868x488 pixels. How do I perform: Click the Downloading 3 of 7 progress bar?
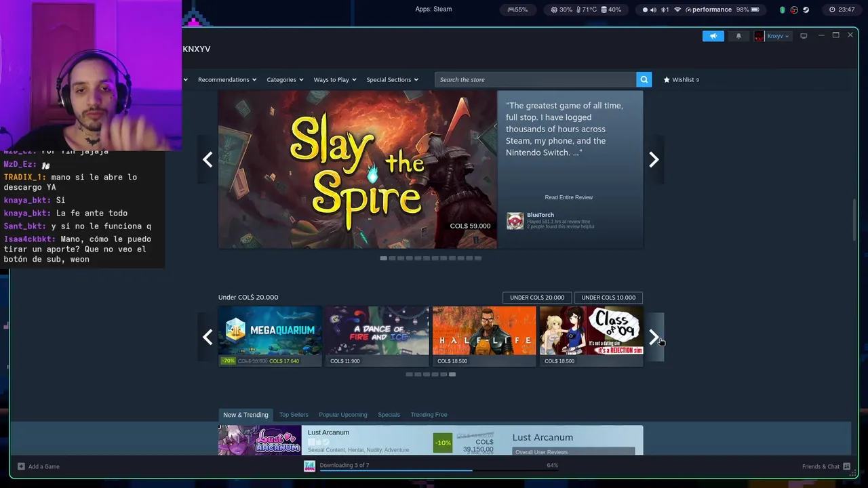(439, 470)
